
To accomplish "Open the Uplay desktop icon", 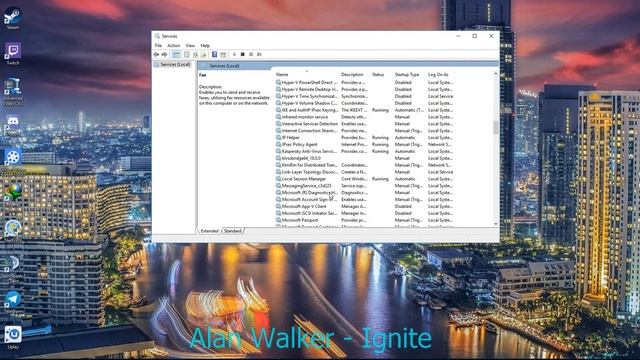I will pyautogui.click(x=13, y=337).
